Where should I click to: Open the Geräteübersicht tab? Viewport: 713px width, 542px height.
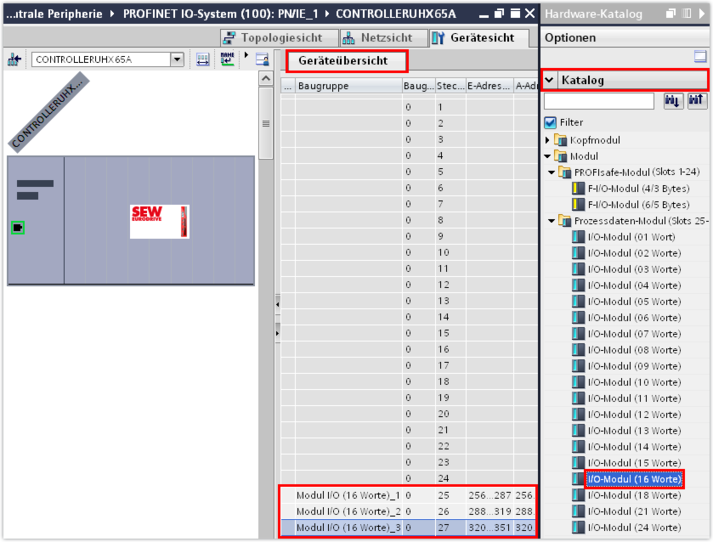click(x=347, y=61)
